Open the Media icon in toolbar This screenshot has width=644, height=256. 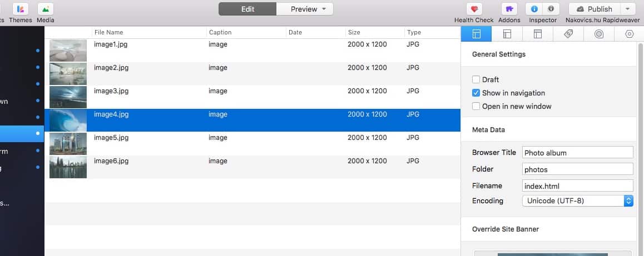[46, 9]
